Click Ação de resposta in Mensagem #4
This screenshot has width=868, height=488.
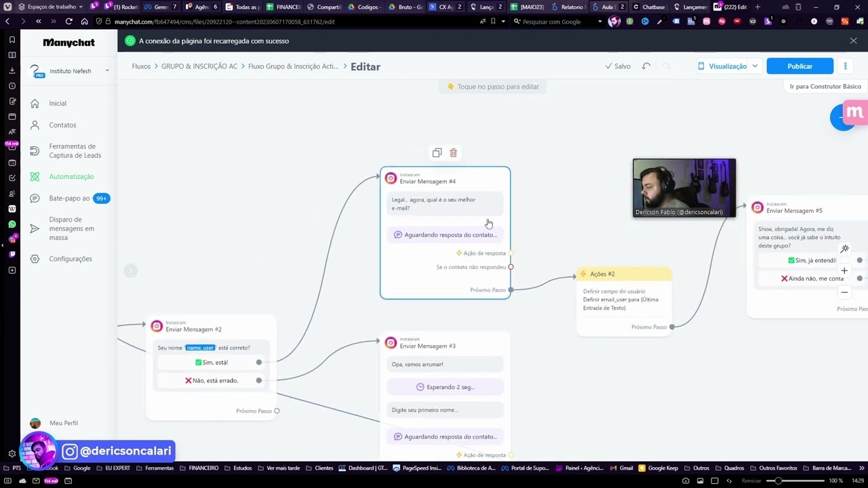485,253
